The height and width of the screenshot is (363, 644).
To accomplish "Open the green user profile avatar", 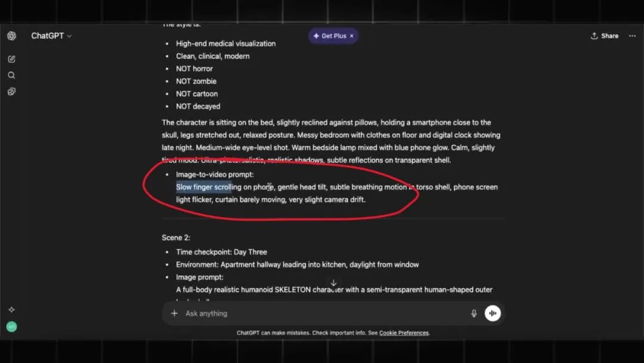I will point(11,327).
